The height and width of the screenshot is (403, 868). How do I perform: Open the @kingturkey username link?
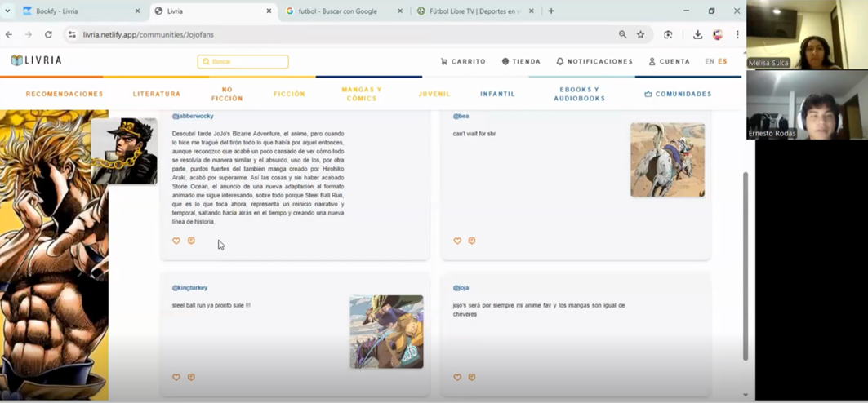[190, 288]
